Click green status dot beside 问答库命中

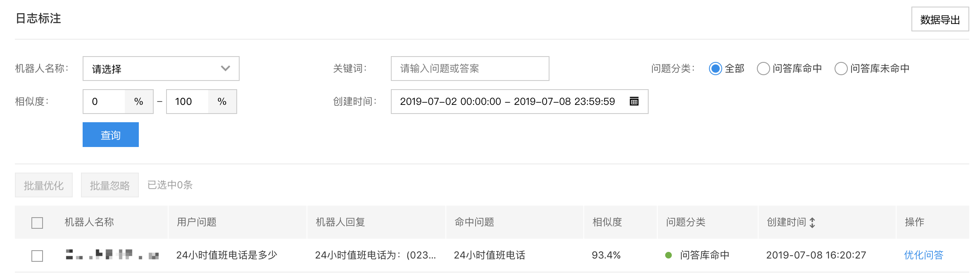click(x=668, y=255)
